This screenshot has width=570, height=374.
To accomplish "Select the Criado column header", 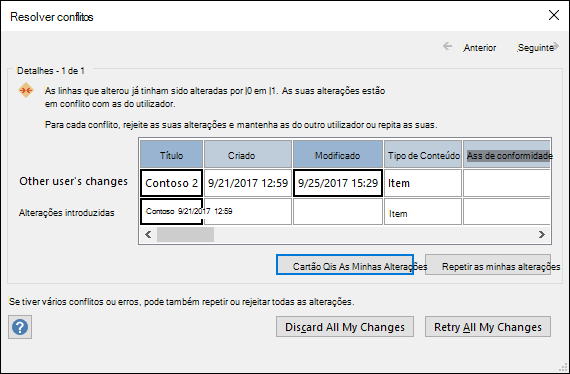I will click(248, 154).
